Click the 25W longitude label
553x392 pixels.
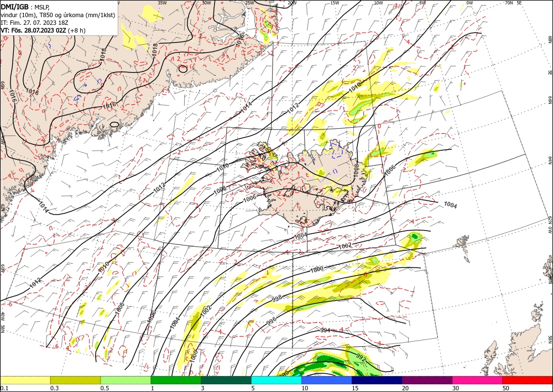pos(250,3)
